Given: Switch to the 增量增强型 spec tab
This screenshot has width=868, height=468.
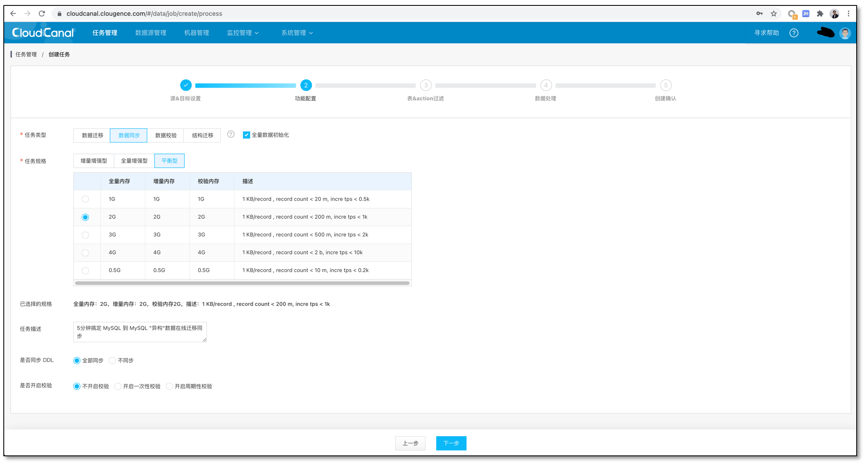Looking at the screenshot, I should click(94, 161).
